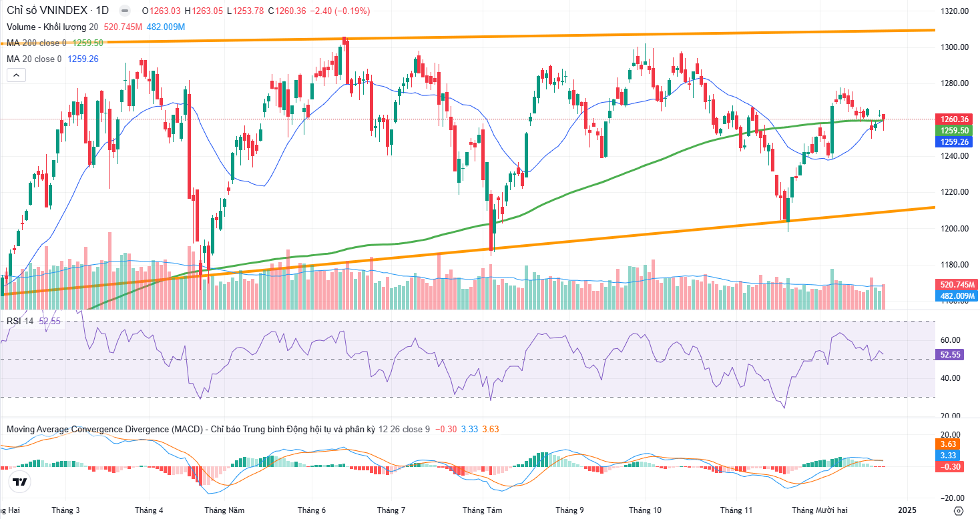This screenshot has width=980, height=519.
Task: Click the Tháng 3 time axis label
Action: click(65, 510)
